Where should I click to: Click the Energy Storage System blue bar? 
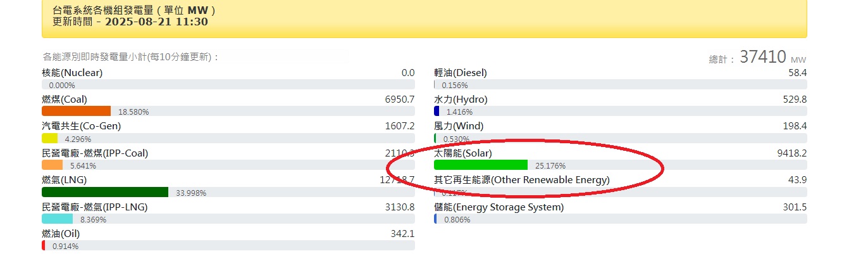click(435, 219)
